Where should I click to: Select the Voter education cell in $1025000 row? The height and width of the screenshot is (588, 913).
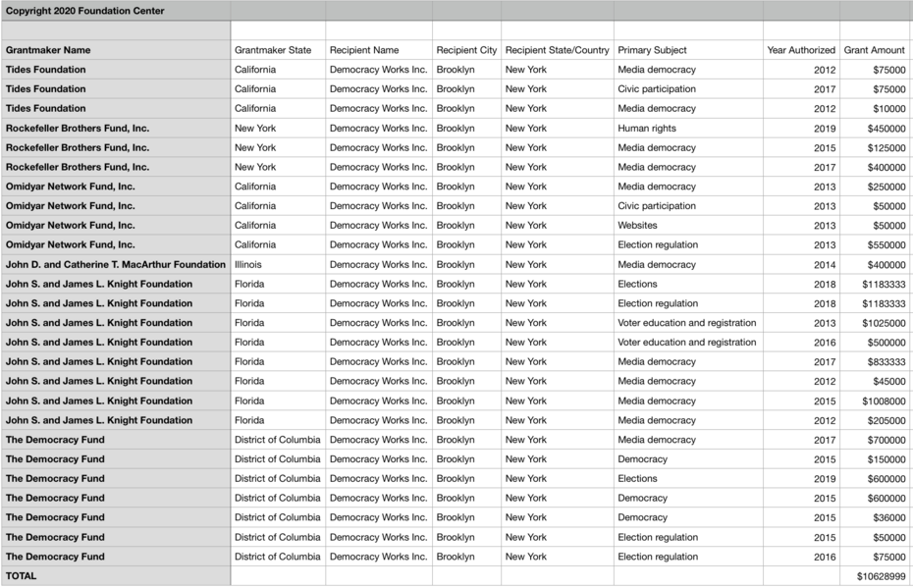tap(688, 323)
